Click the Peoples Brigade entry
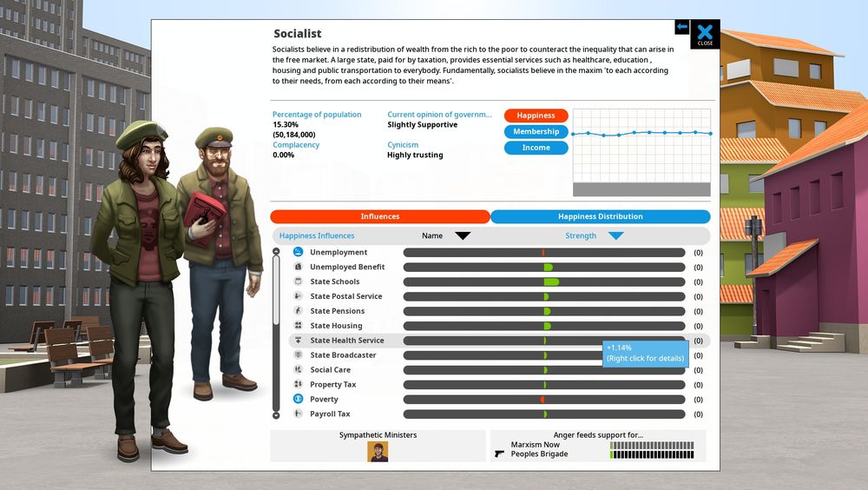The width and height of the screenshot is (868, 490). [539, 454]
